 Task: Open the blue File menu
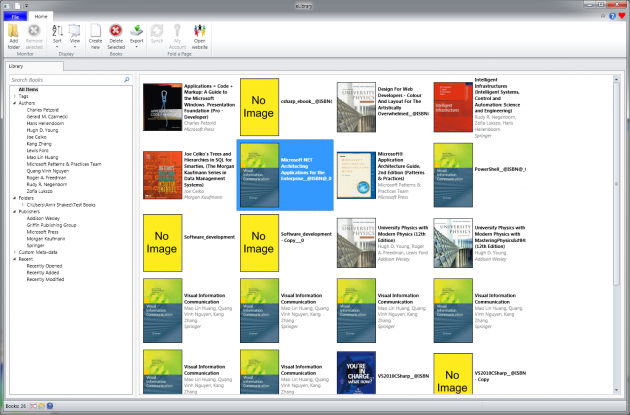(x=15, y=16)
